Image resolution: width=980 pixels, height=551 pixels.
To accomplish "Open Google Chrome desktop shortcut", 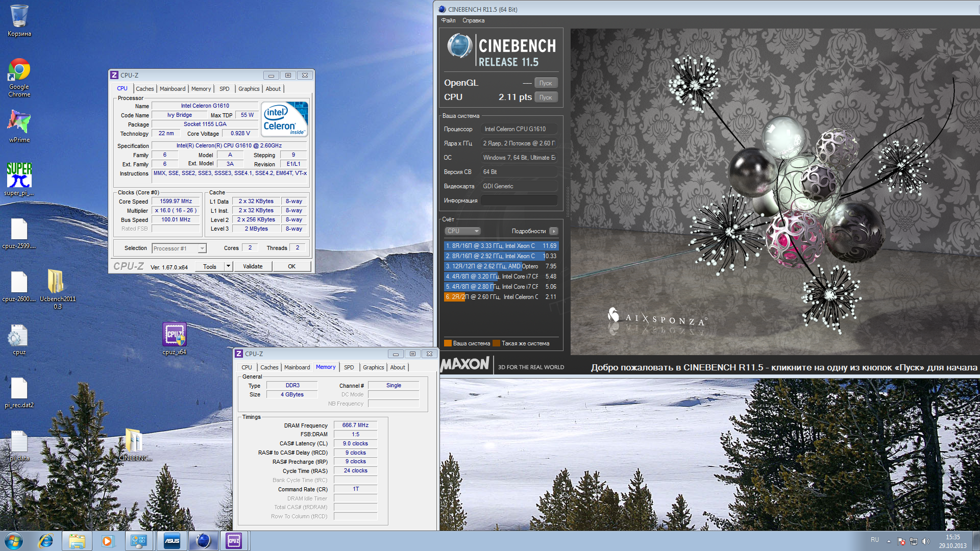I will coord(19,77).
